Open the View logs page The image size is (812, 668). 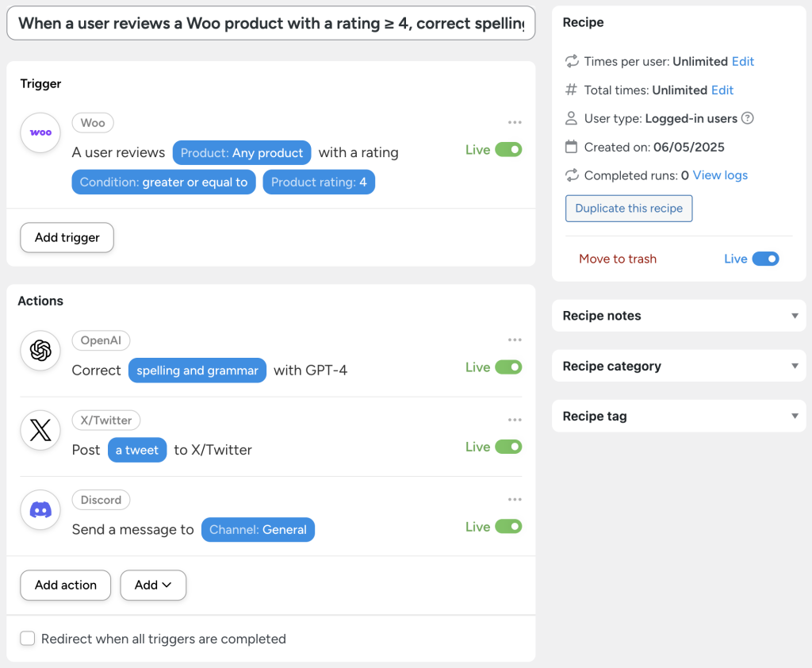pos(719,175)
